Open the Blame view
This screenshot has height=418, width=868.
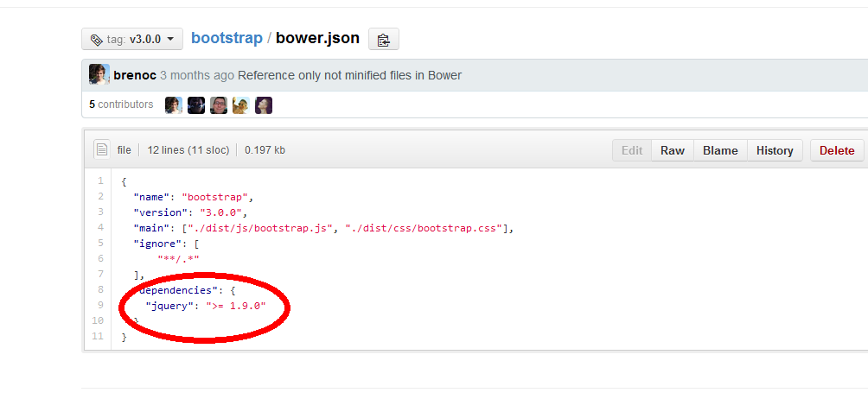point(720,150)
